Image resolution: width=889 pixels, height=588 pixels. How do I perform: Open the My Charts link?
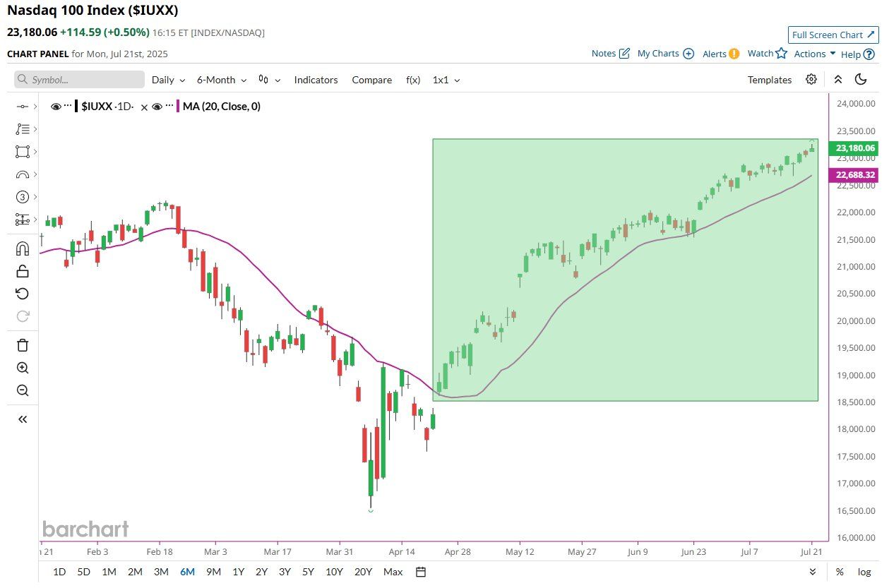coord(665,54)
